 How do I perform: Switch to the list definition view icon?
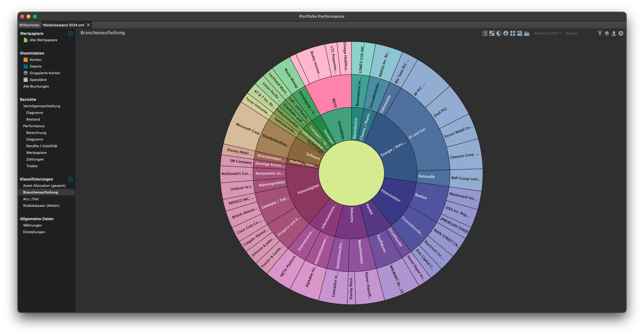click(485, 33)
